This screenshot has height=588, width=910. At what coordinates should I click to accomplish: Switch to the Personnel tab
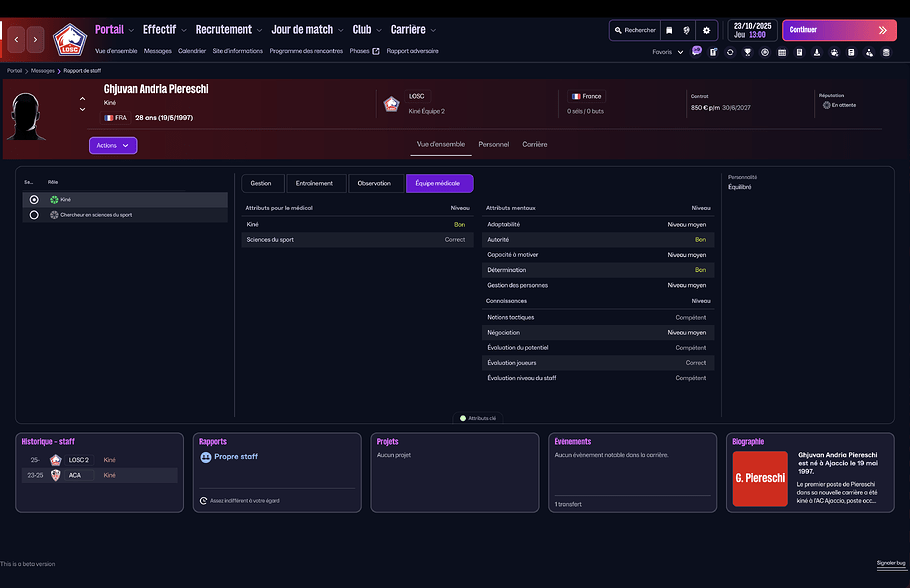point(493,144)
